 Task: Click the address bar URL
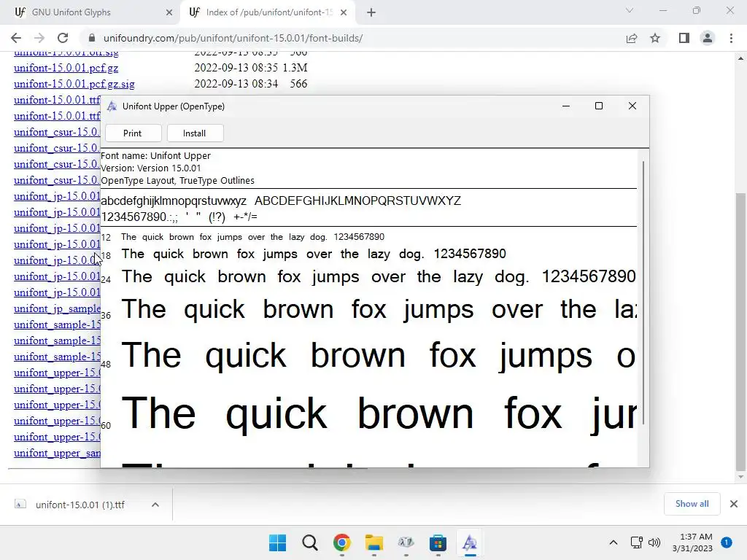click(x=233, y=38)
